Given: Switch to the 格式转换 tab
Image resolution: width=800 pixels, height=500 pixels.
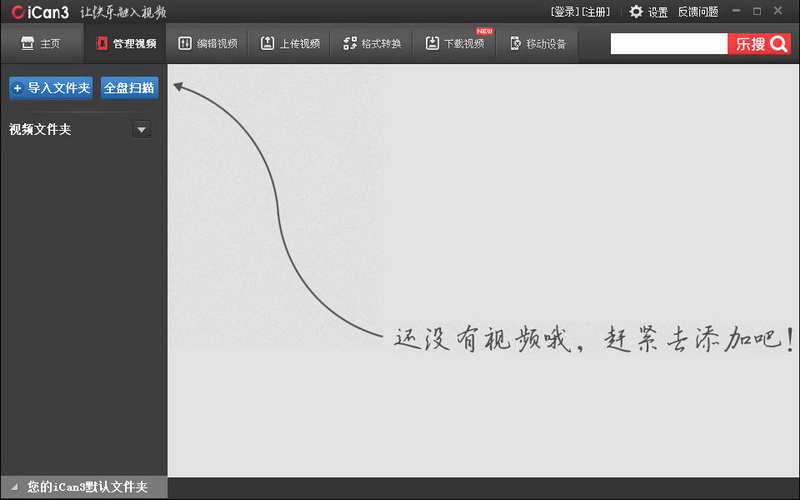Looking at the screenshot, I should [372, 43].
